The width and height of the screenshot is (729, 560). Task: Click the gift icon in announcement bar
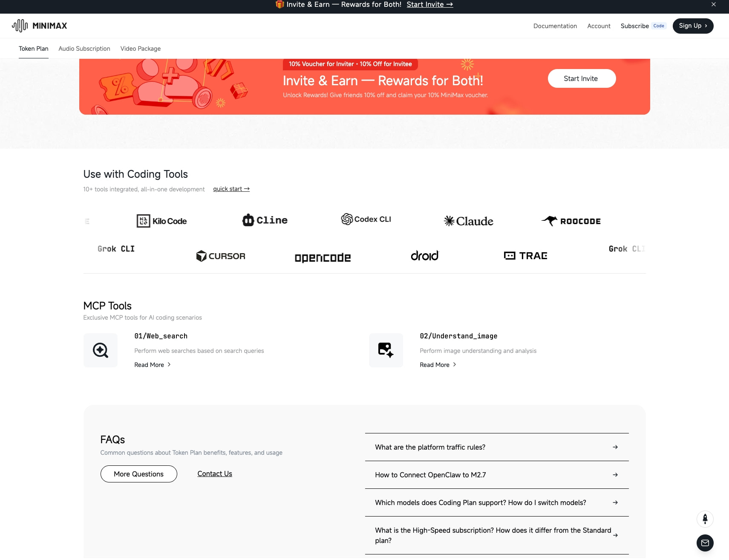point(280,4)
